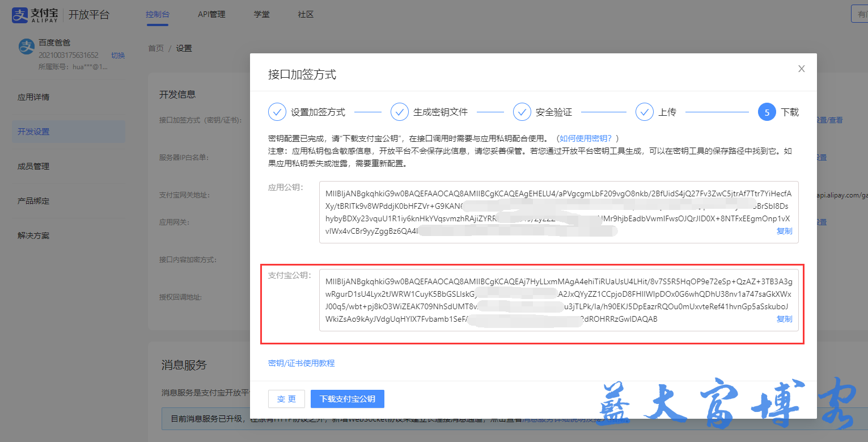Open the 密钥/证书使用教程 link
The width and height of the screenshot is (868, 442).
pyautogui.click(x=301, y=363)
